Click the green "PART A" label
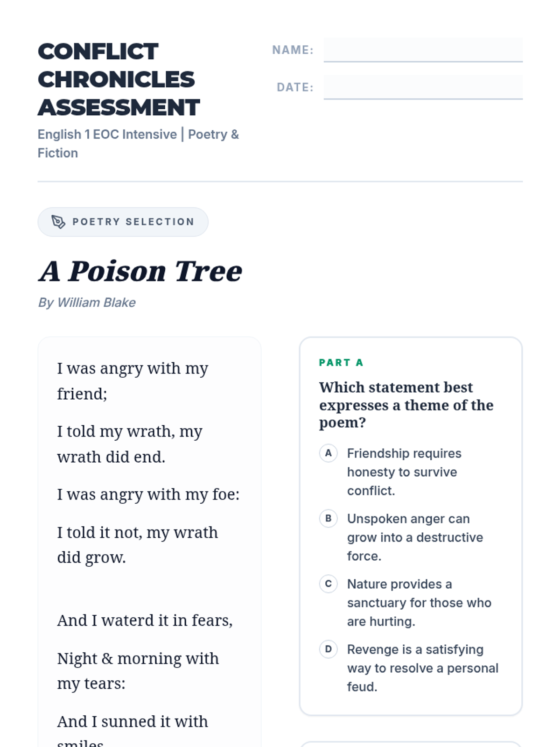 pos(341,363)
